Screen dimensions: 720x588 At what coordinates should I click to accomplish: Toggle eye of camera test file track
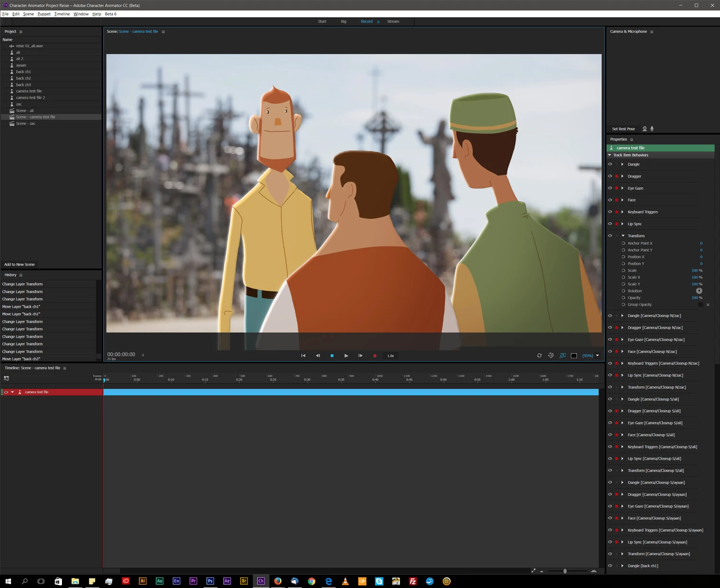[x=6, y=392]
